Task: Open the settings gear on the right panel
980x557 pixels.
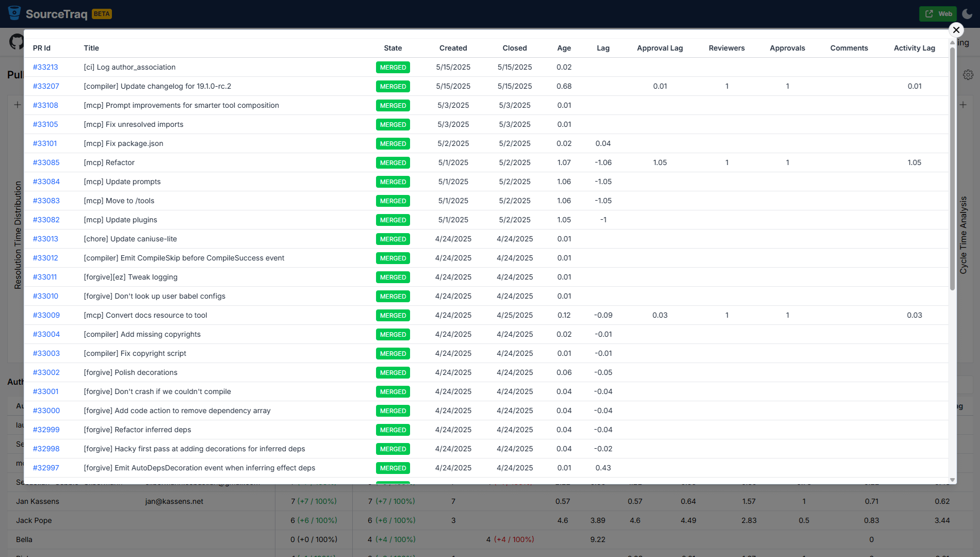Action: 968,74
